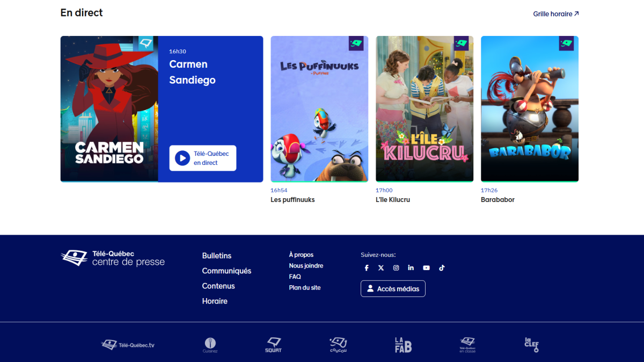
Task: Click the Cuisinez logo in footer
Action: [x=210, y=345]
